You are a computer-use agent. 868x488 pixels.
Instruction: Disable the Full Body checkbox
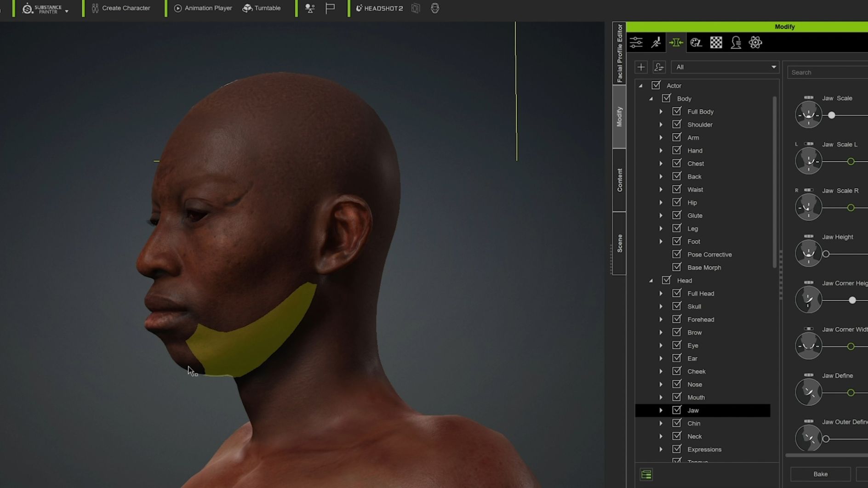pyautogui.click(x=677, y=111)
